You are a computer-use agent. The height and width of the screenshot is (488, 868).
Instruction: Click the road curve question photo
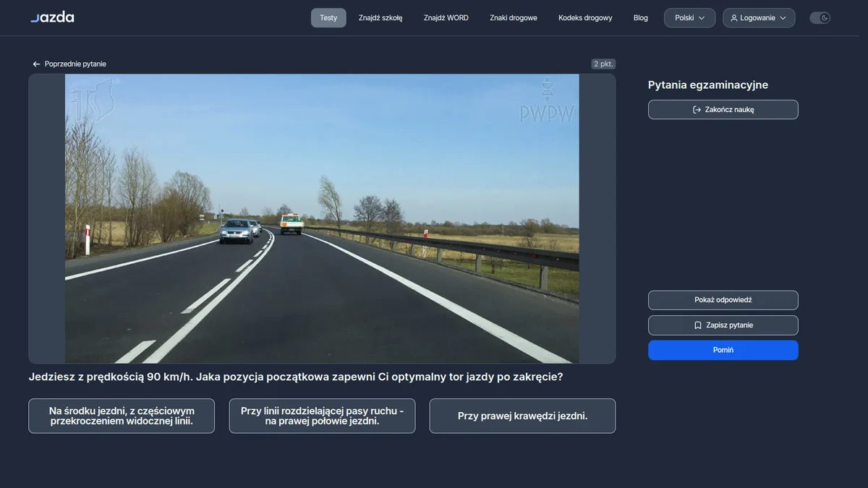322,218
